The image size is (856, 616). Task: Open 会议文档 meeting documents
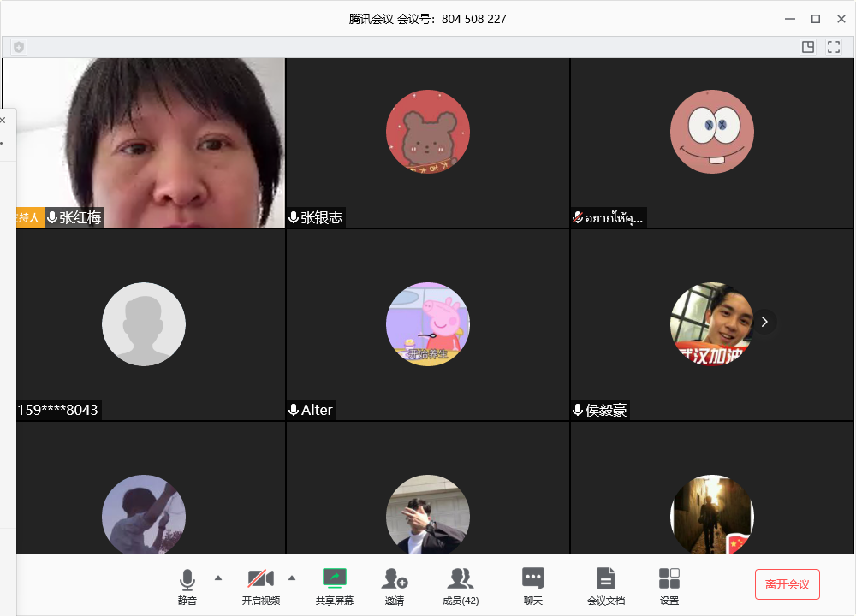(605, 585)
